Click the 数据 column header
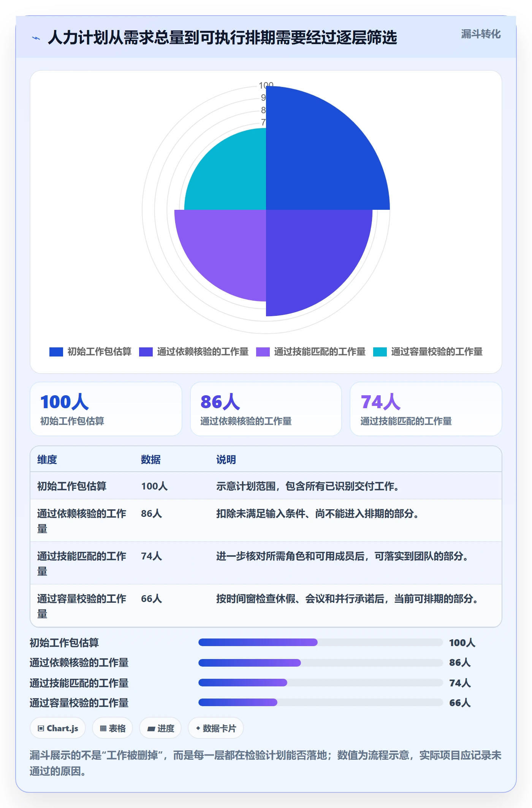The height and width of the screenshot is (808, 532). click(x=151, y=459)
